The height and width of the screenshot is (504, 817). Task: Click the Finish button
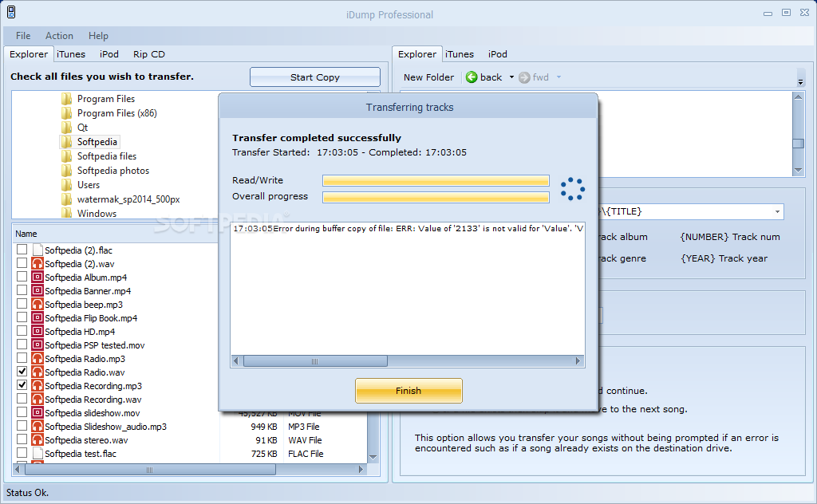408,391
